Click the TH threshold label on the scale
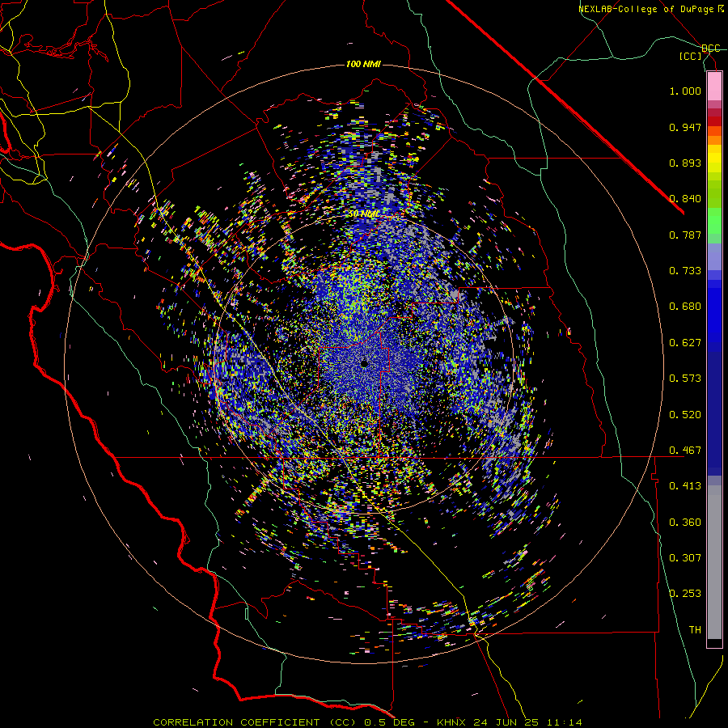728x728 pixels. 695,630
